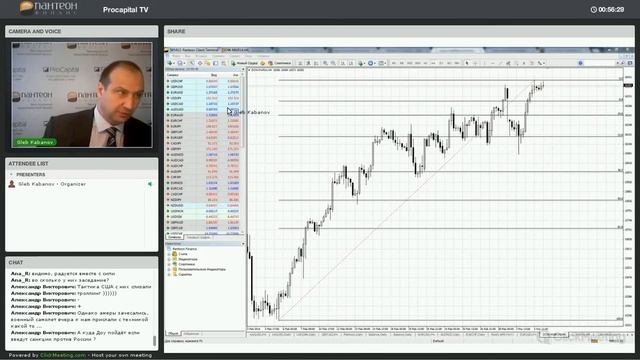Screen dimensions: 640x360
Task: Open the Вставка menu
Action: [x=201, y=56]
